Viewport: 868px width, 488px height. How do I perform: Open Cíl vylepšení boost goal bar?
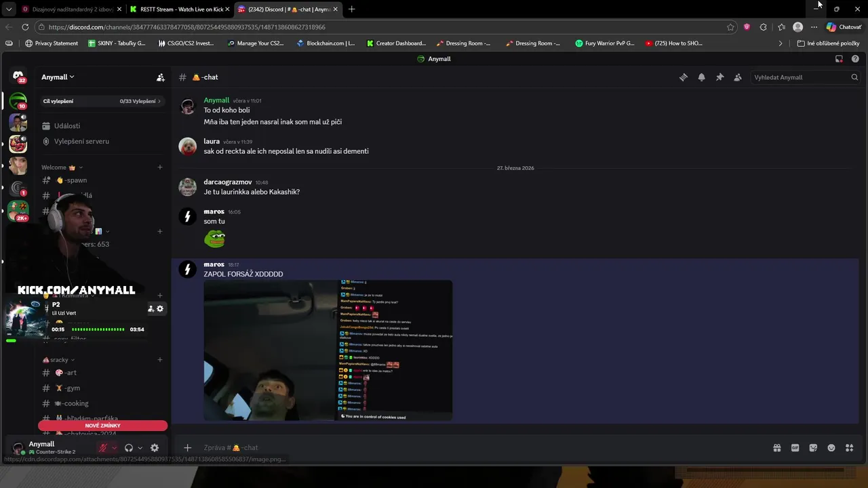point(102,101)
